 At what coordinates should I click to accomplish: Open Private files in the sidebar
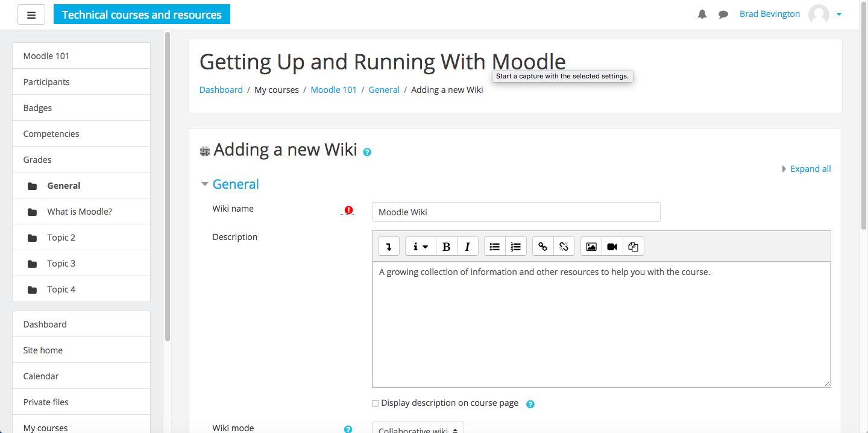pyautogui.click(x=81, y=402)
